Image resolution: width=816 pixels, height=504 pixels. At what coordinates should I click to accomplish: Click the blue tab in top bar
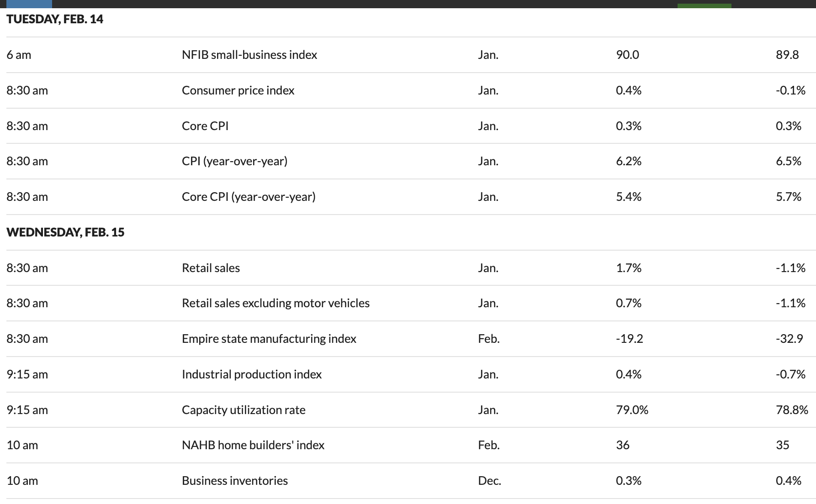29,4
